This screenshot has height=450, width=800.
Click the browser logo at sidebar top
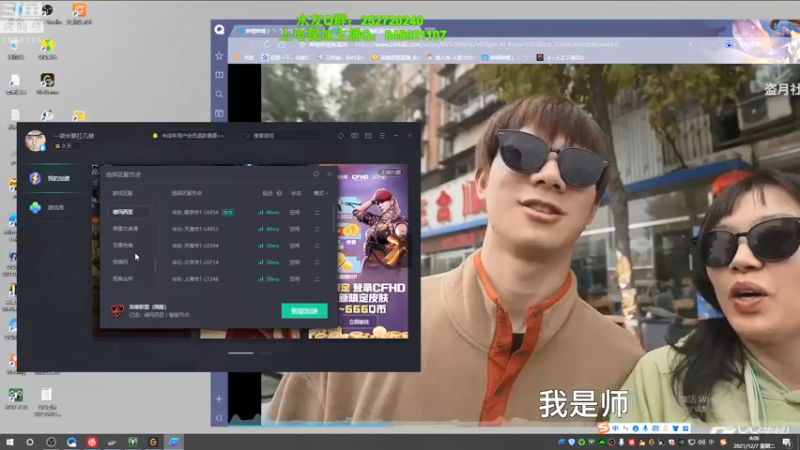point(219,30)
